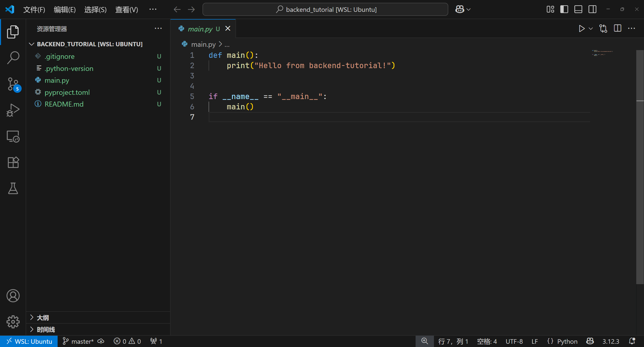The width and height of the screenshot is (644, 347).
Task: Open the 查看(V) menu
Action: 127,10
